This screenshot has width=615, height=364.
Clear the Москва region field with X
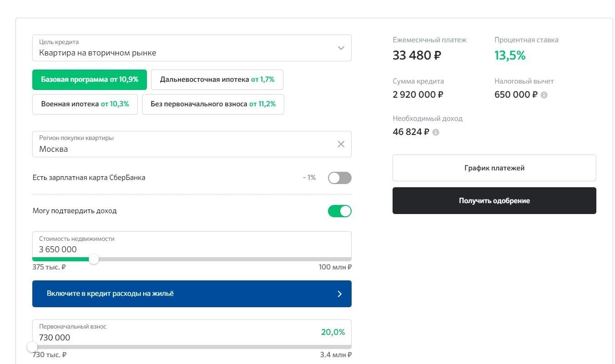pyautogui.click(x=341, y=144)
